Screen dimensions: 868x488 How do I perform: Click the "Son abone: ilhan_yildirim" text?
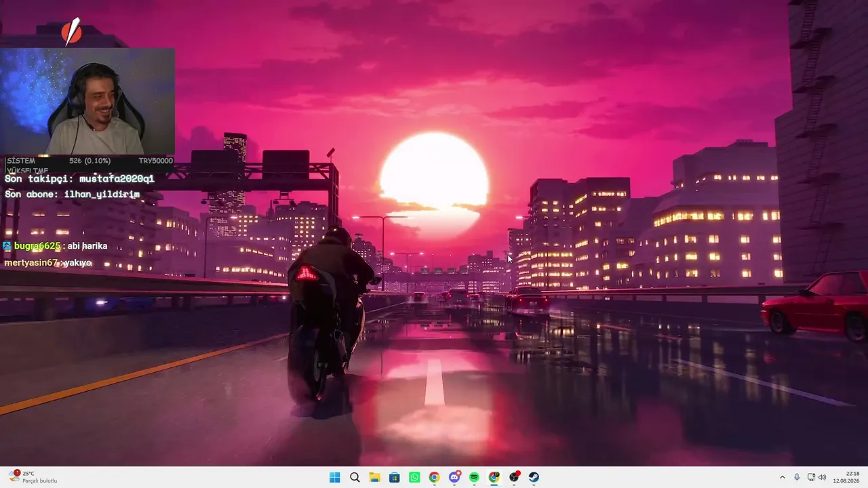pos(72,195)
